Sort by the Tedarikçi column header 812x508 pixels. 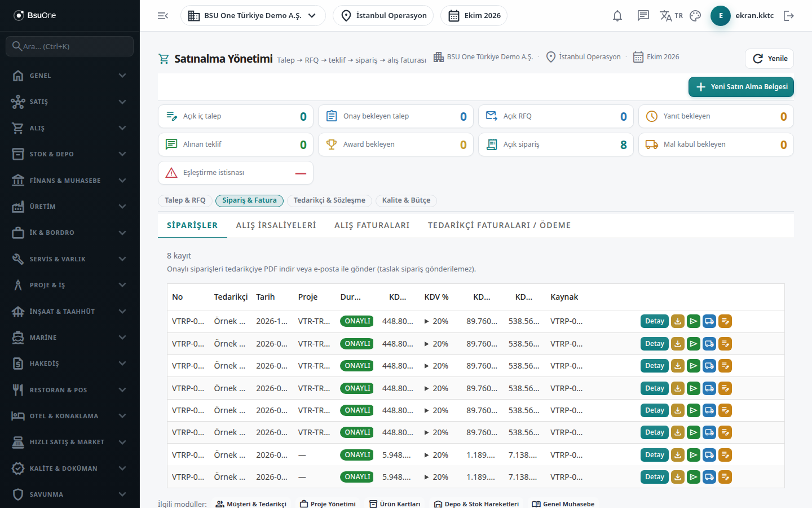(x=231, y=297)
